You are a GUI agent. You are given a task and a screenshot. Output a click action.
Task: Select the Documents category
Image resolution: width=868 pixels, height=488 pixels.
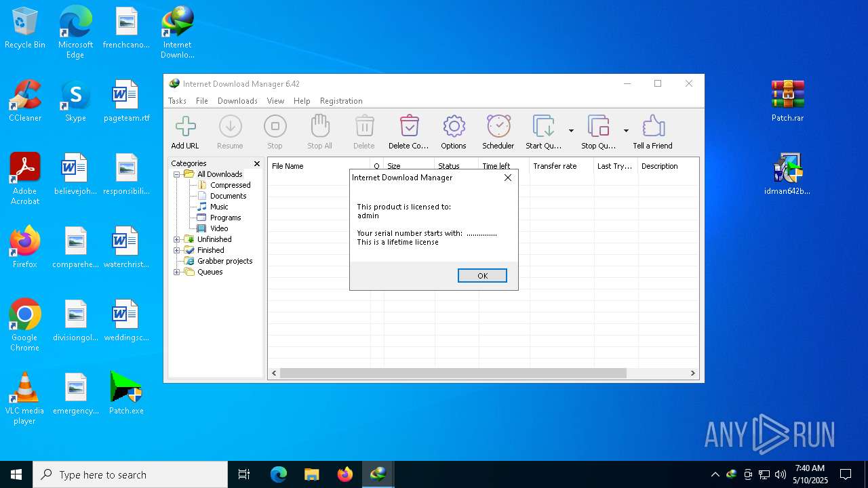coord(228,196)
